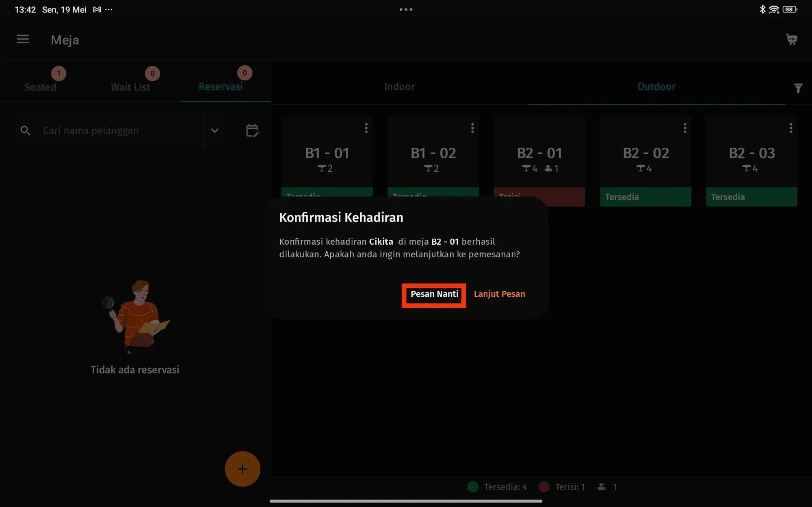Image resolution: width=812 pixels, height=507 pixels.
Task: Open the table filter funnel icon
Action: [798, 88]
